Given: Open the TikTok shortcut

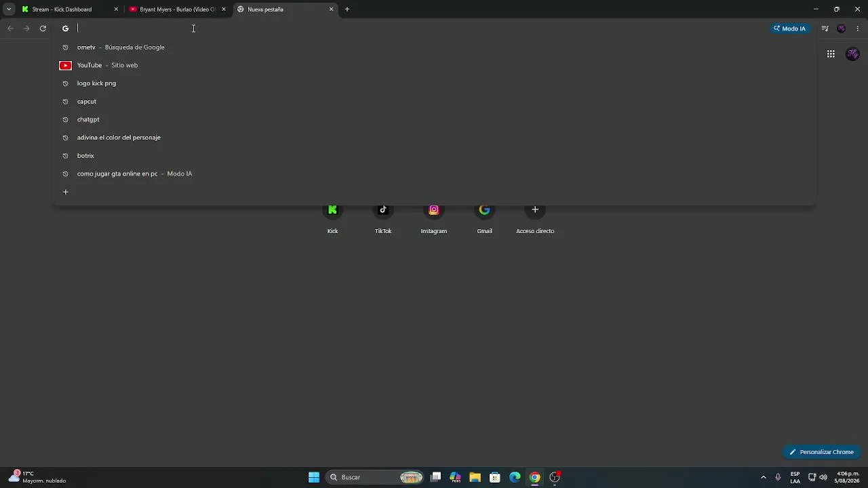Looking at the screenshot, I should click(x=383, y=217).
